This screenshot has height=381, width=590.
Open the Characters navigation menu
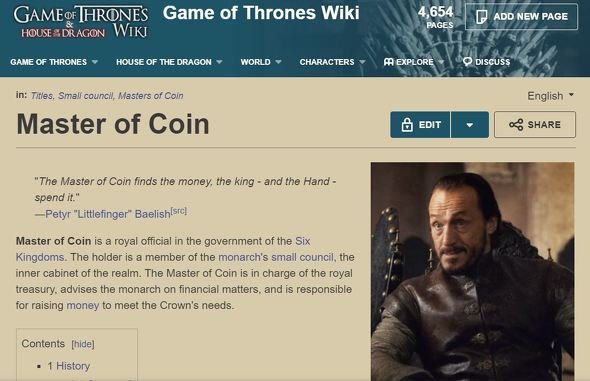click(x=332, y=62)
